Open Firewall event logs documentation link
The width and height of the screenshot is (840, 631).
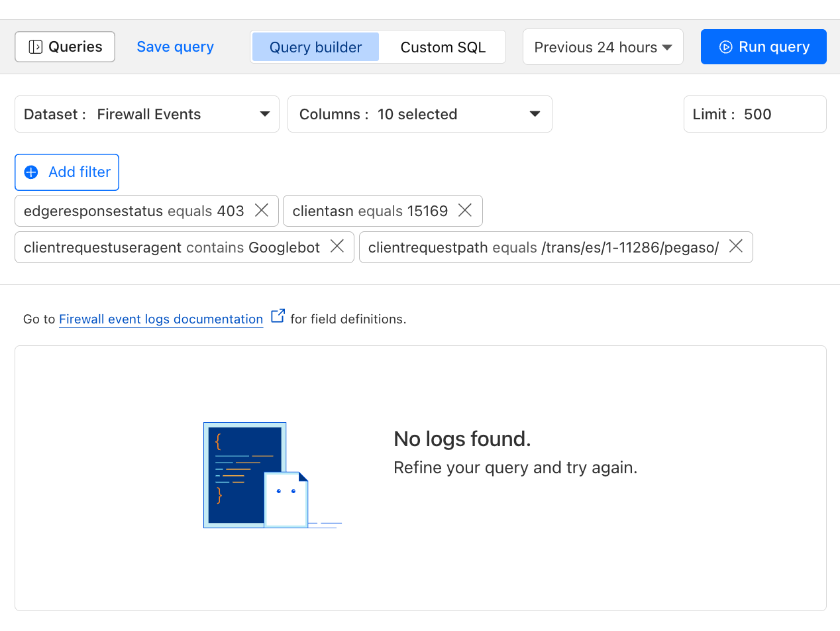[x=161, y=319]
